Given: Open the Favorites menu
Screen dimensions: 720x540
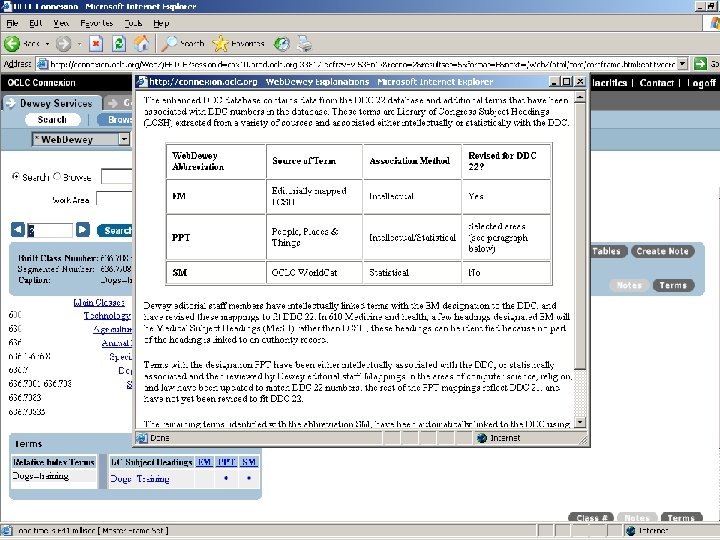Looking at the screenshot, I should 96,23.
